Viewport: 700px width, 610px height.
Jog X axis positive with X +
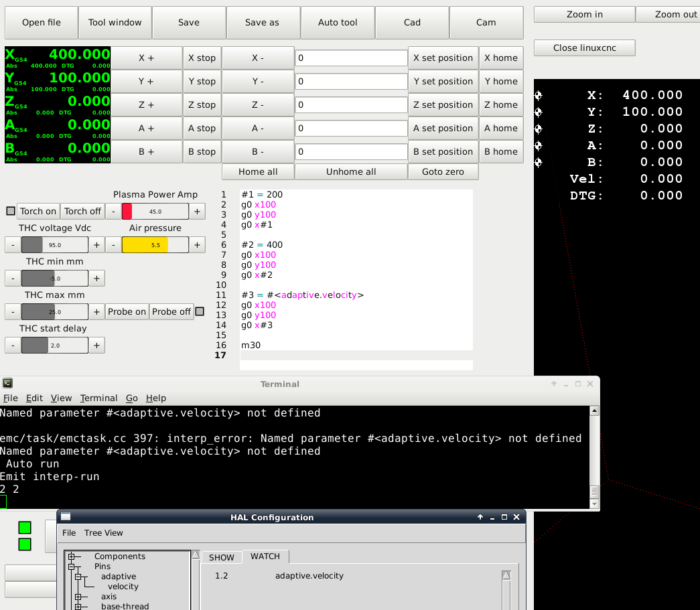tap(147, 58)
